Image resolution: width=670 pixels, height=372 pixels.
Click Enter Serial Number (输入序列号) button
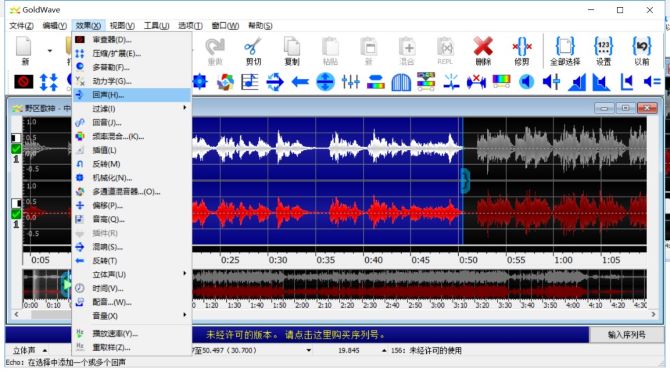(626, 335)
